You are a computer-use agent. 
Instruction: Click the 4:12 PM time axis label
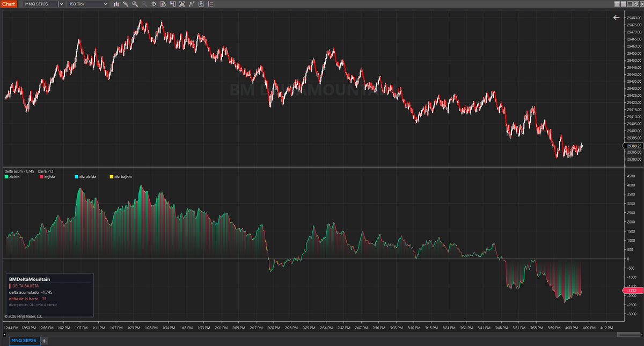click(x=606, y=327)
